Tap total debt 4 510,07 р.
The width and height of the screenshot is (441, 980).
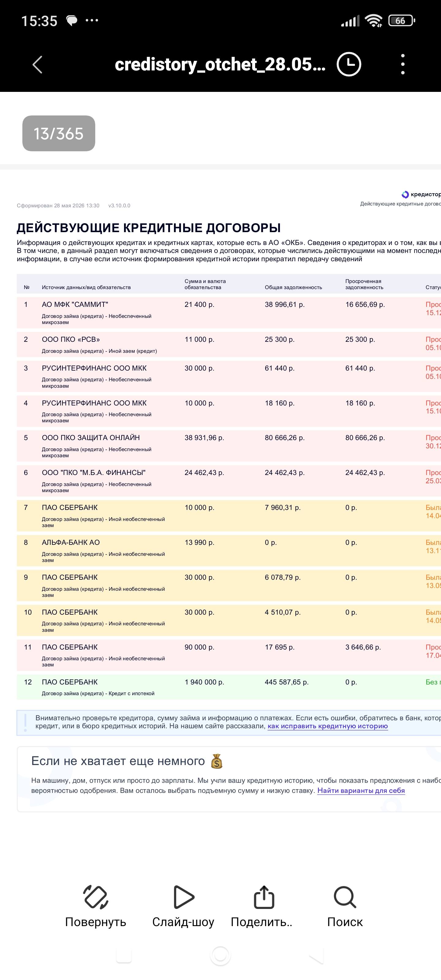283,612
